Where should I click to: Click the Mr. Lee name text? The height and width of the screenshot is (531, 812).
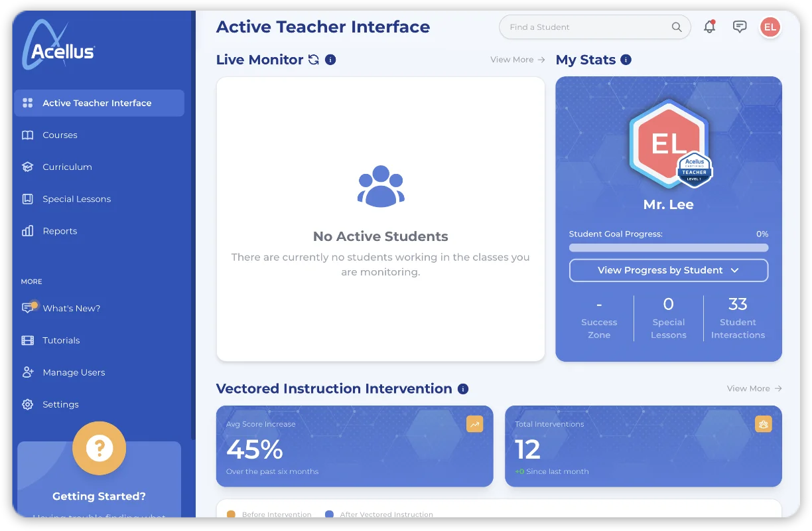(669, 205)
